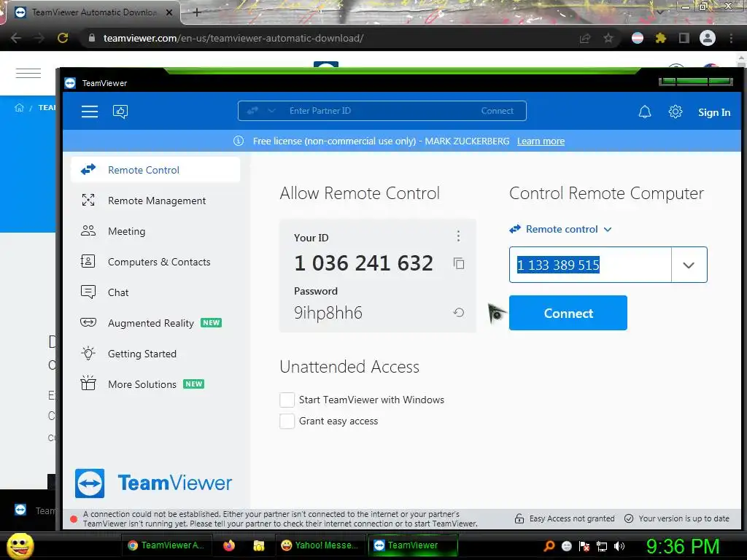This screenshot has height=560, width=747.
Task: Click the smiley start button
Action: click(20, 545)
